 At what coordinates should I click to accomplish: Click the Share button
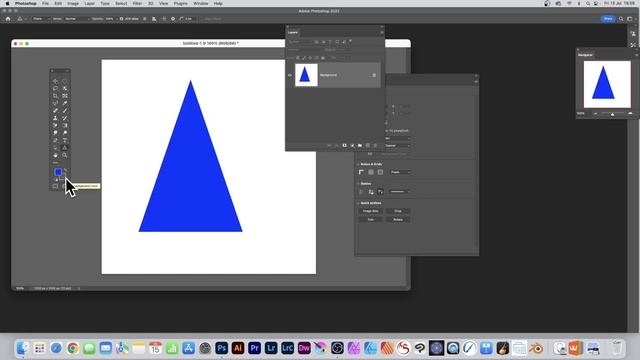608,19
